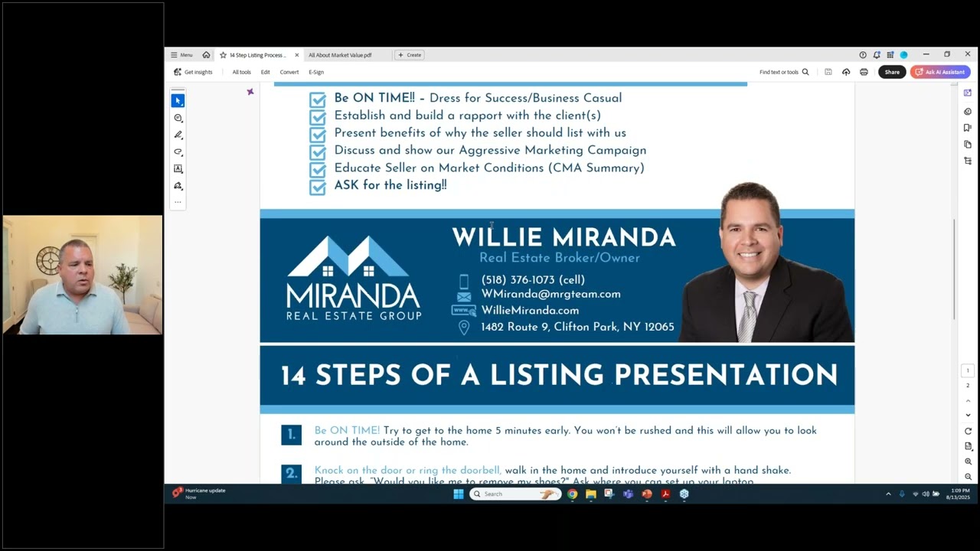The image size is (980, 551).
Task: Click checkbox beside 'Establish and build a rapport'
Action: pyautogui.click(x=318, y=117)
